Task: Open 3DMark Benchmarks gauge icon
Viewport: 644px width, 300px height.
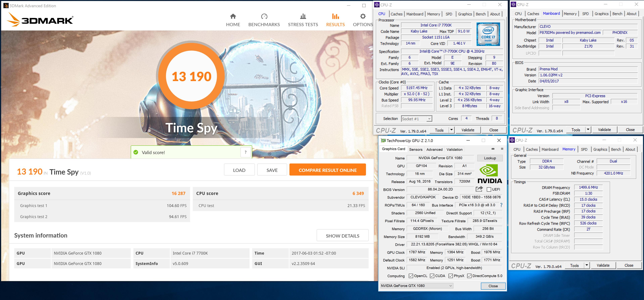Action: pos(264,16)
